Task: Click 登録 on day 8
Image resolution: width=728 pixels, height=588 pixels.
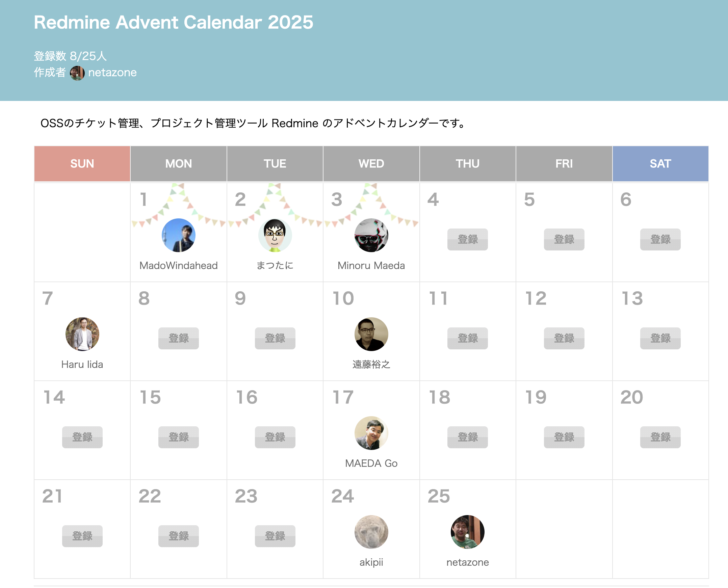Action: click(x=179, y=338)
